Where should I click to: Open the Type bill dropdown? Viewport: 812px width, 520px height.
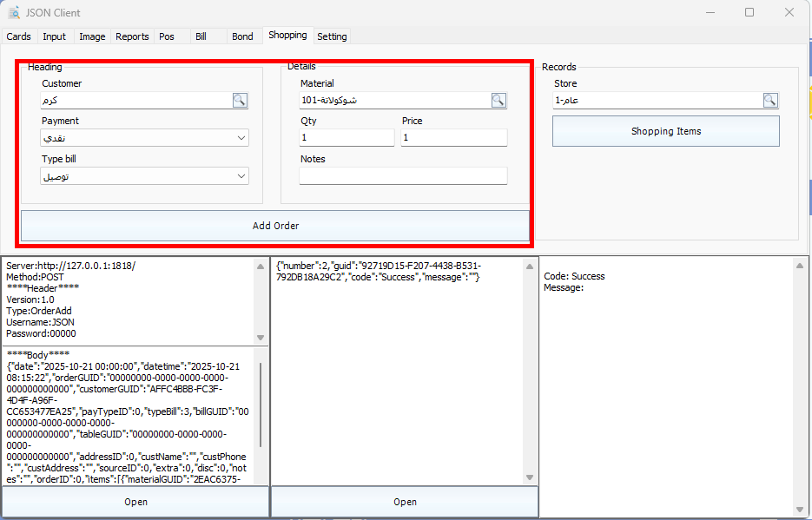point(241,176)
